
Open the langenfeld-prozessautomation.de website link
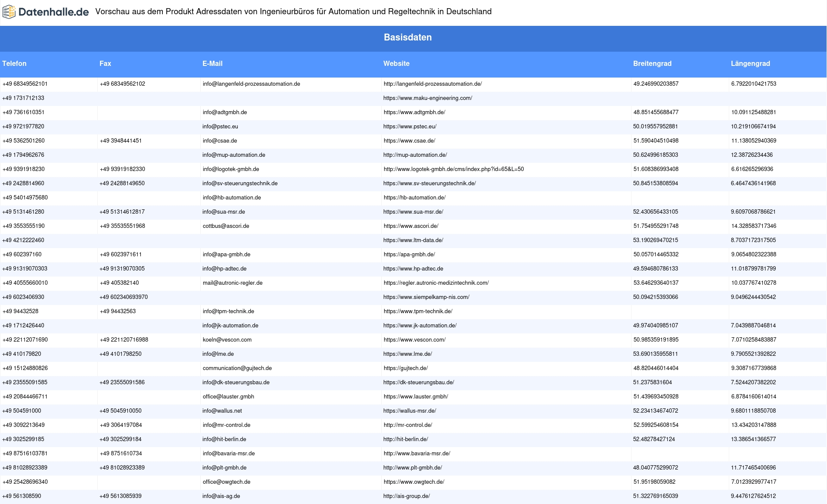(432, 84)
